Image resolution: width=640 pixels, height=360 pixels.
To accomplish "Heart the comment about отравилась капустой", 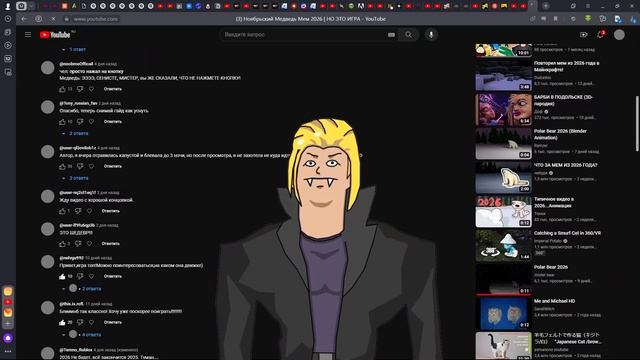I will click(x=91, y=167).
